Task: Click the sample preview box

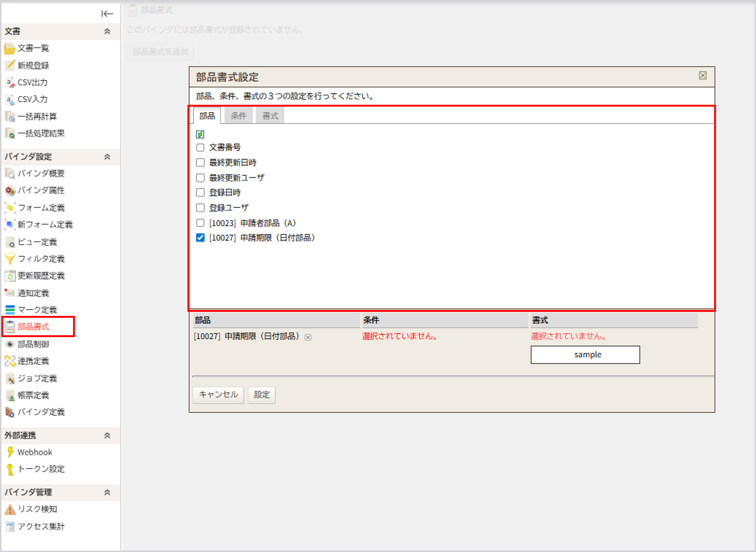Action: (585, 355)
